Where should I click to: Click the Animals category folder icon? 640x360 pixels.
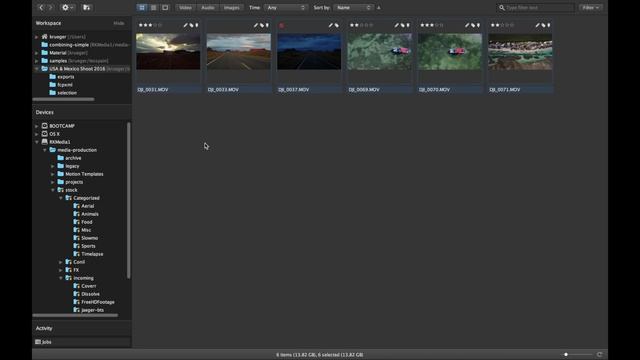(x=76, y=214)
